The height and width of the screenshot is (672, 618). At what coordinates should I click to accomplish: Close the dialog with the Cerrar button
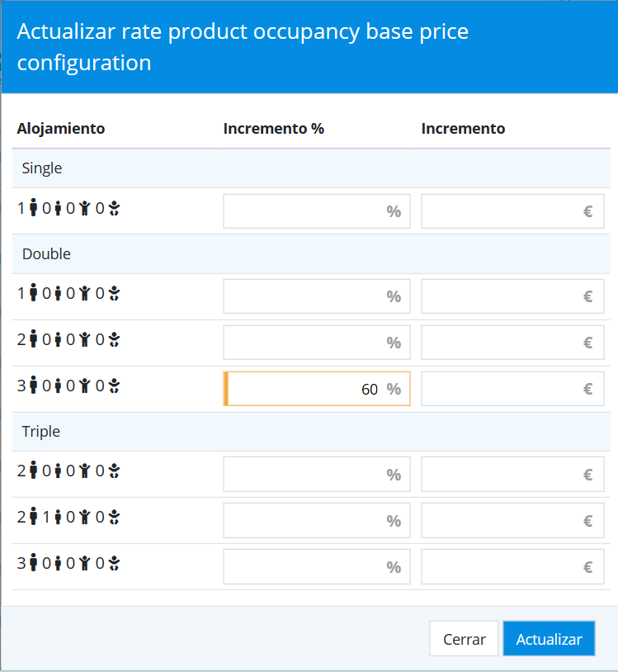464,639
